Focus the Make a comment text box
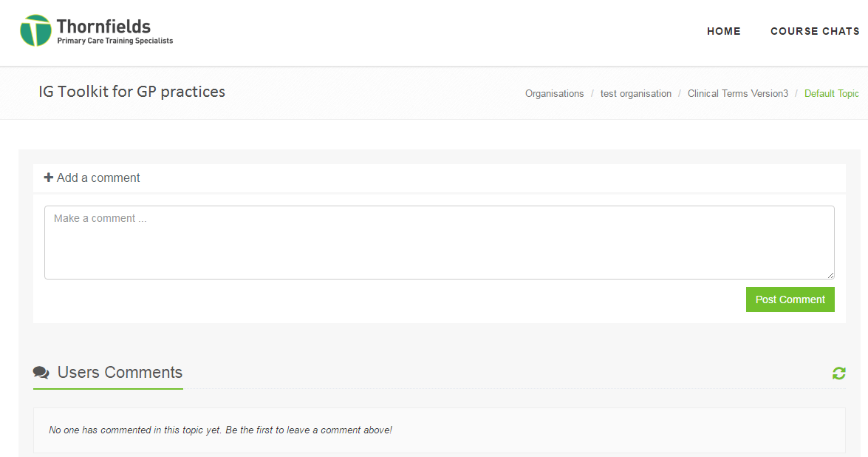 (439, 242)
